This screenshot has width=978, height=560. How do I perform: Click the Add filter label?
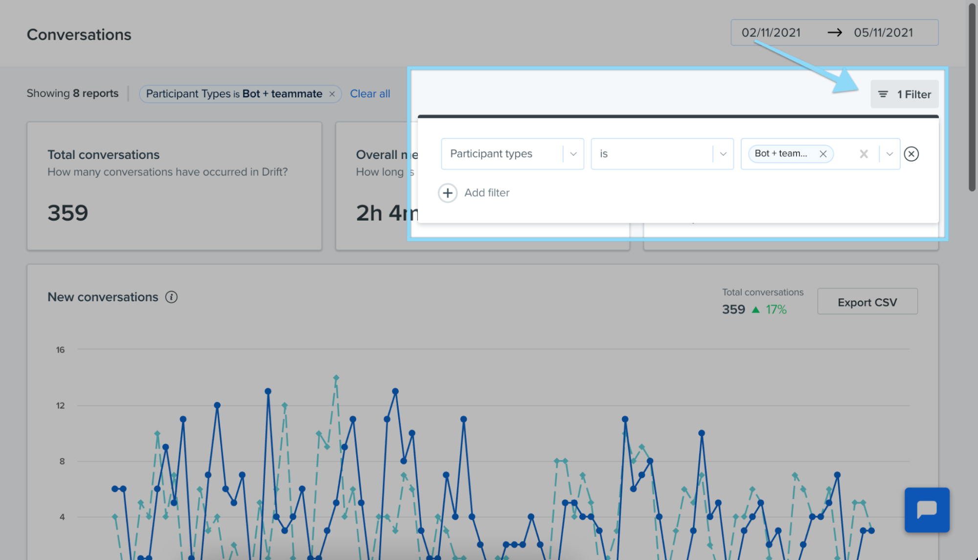click(487, 193)
